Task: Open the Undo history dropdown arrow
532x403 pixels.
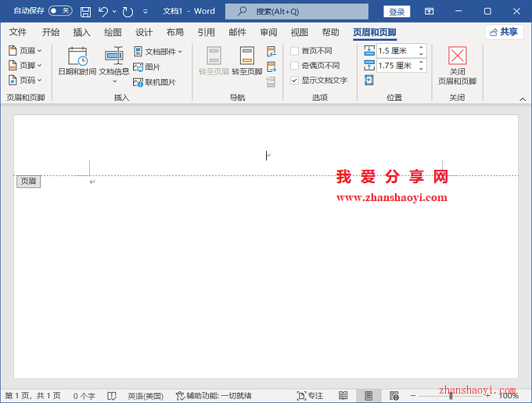Action: 114,12
